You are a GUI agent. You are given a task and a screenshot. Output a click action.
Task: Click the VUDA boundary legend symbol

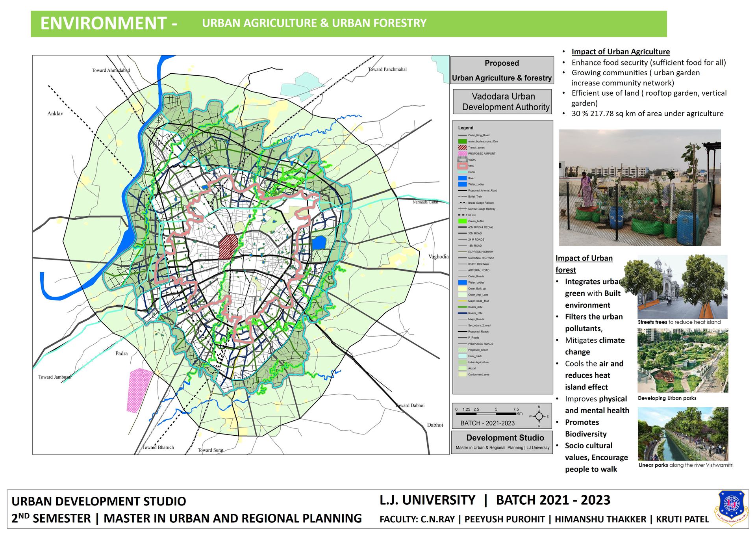(462, 160)
